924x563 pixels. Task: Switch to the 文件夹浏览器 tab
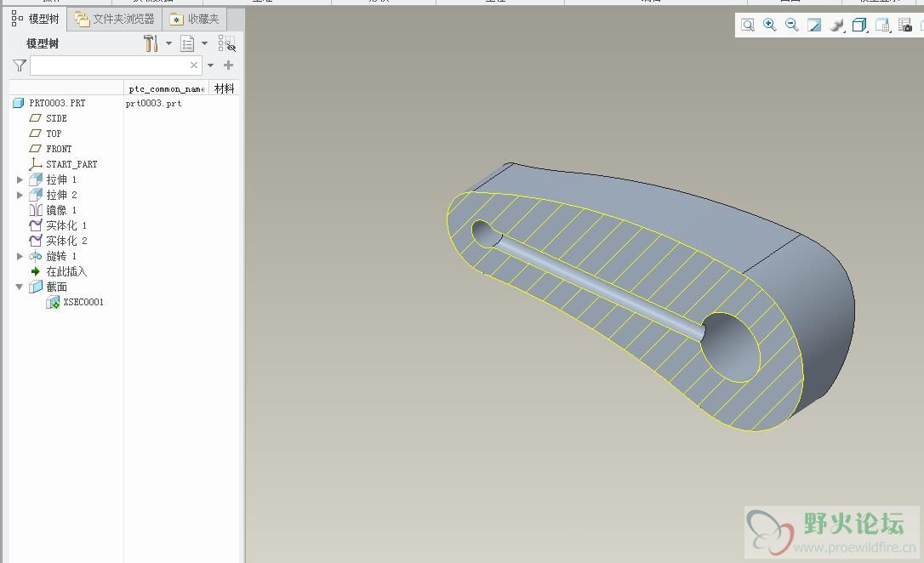click(115, 19)
